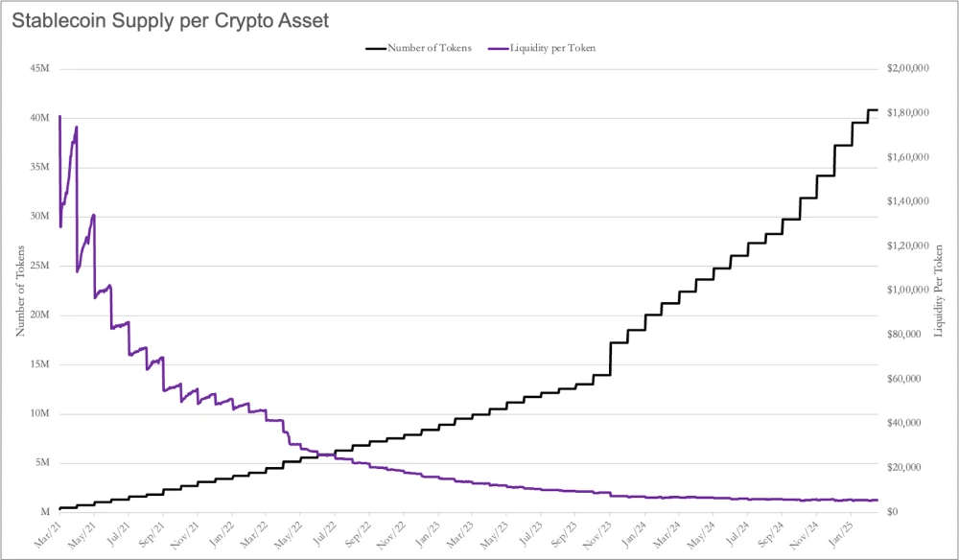Click the left axis title 'Number of Tokens'
Viewport: 959px width, 560px height.
pos(21,291)
